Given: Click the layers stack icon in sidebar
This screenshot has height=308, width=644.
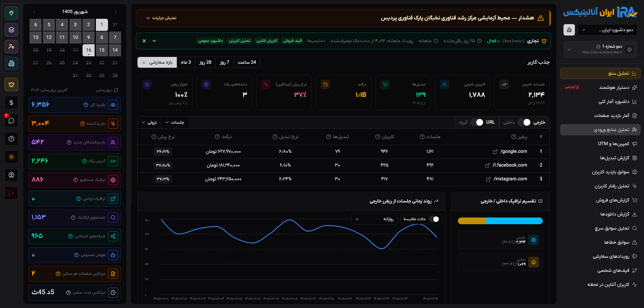Looking at the screenshot, I should [x=11, y=30].
